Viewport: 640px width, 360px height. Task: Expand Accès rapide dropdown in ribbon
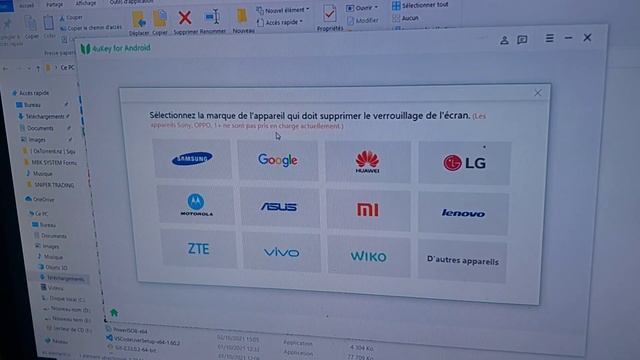tap(280, 22)
